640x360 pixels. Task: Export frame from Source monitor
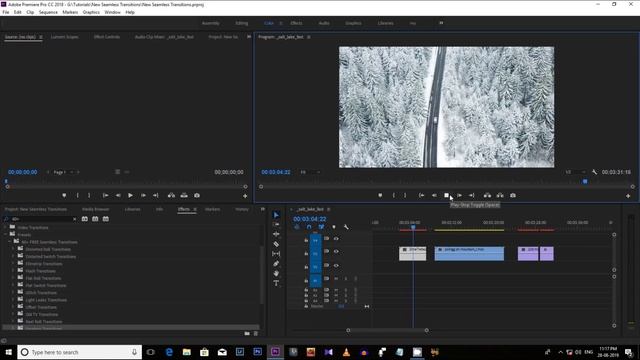197,196
